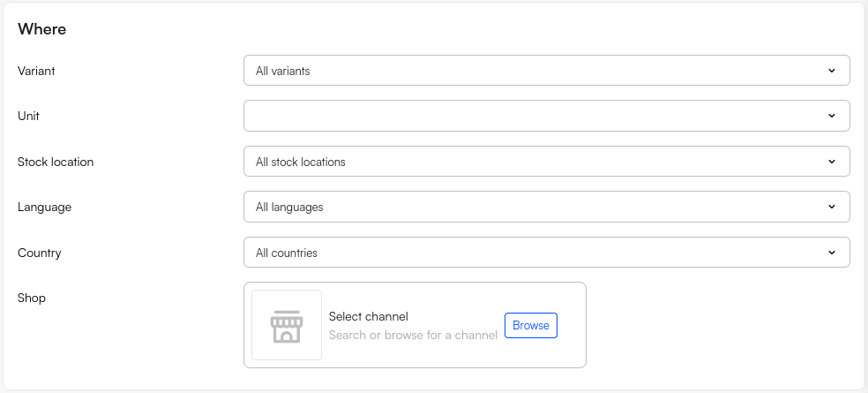Open the All languages dropdown
The image size is (868, 393).
tap(529, 207)
